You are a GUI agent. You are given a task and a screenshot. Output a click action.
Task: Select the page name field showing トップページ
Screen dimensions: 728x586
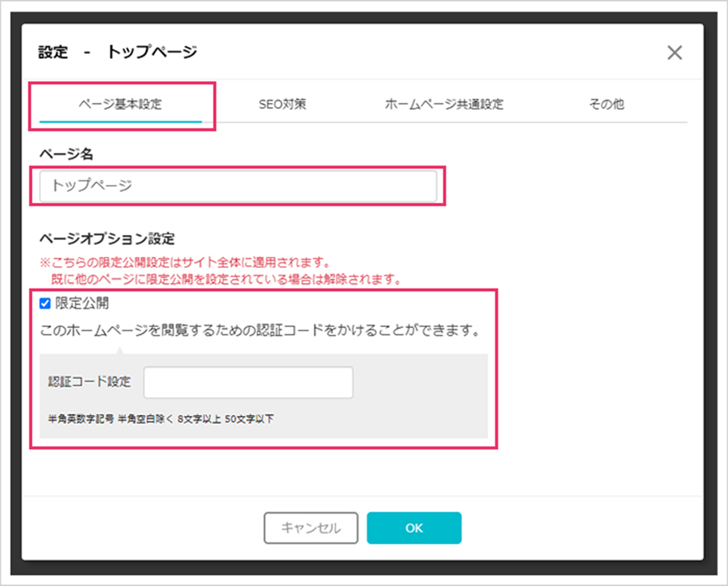pos(238,186)
